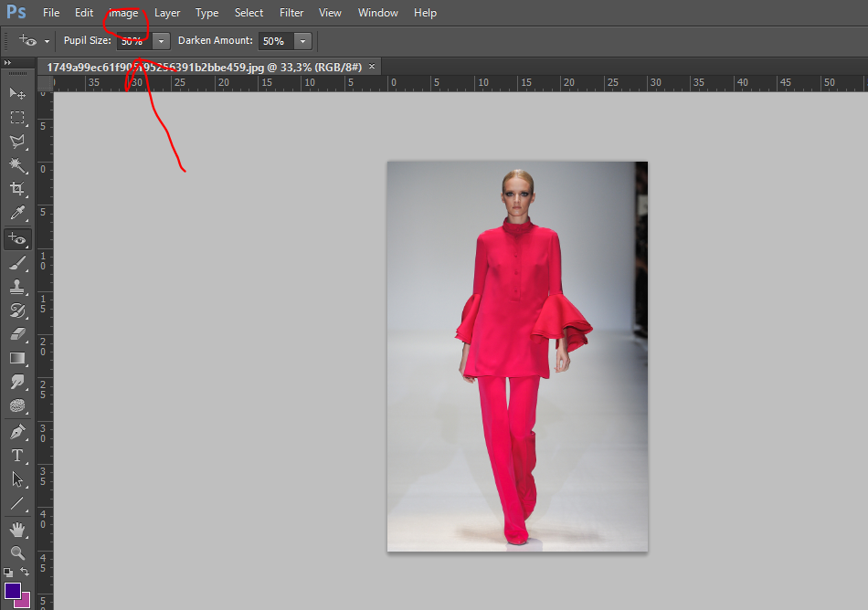The image size is (868, 610).
Task: Open the View menu
Action: tap(330, 12)
